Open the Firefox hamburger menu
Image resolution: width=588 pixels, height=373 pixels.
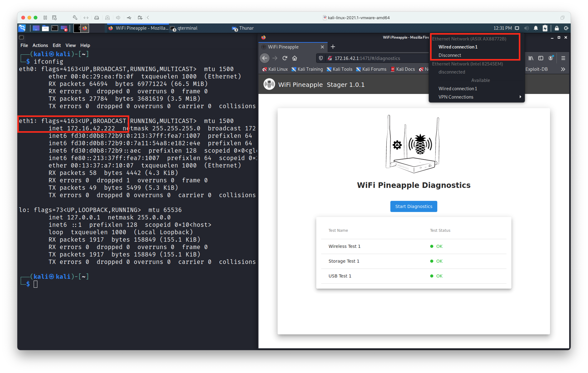(563, 58)
